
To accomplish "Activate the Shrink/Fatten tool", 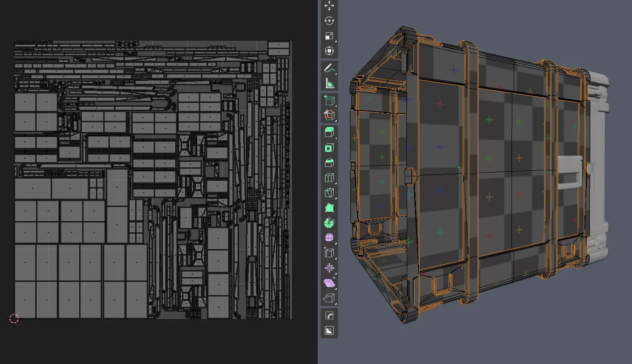I will tap(329, 268).
